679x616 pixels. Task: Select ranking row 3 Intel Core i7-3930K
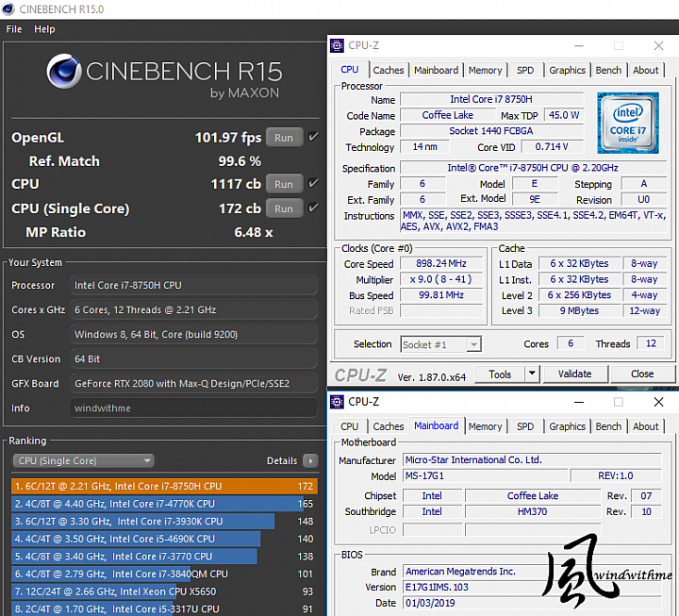164,521
